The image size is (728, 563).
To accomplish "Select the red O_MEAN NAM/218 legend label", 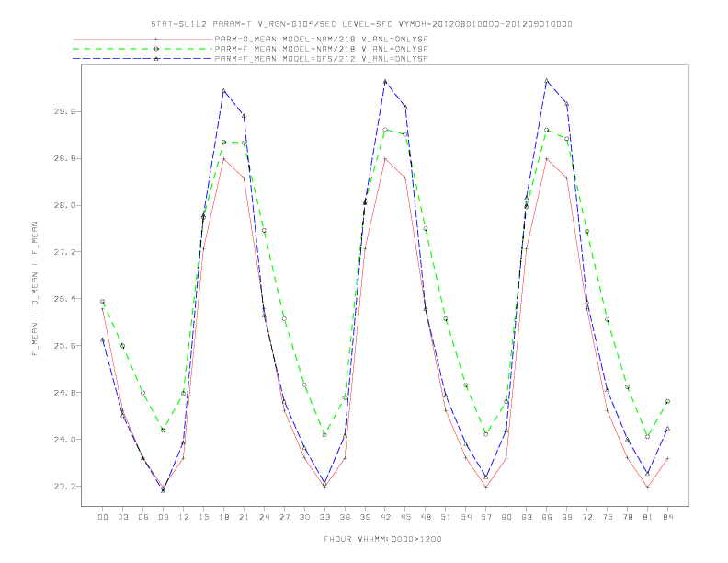I will click(x=321, y=40).
